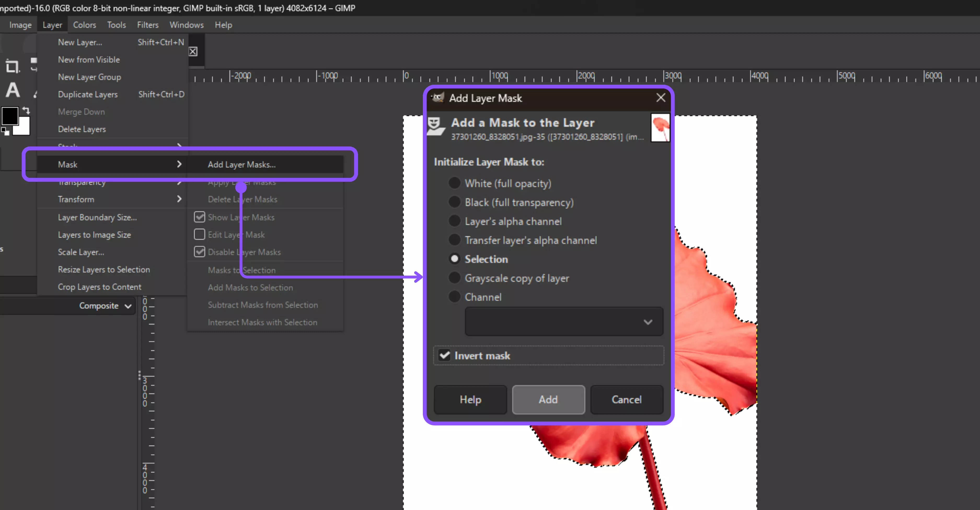Open the Channel dropdown list

pyautogui.click(x=564, y=322)
